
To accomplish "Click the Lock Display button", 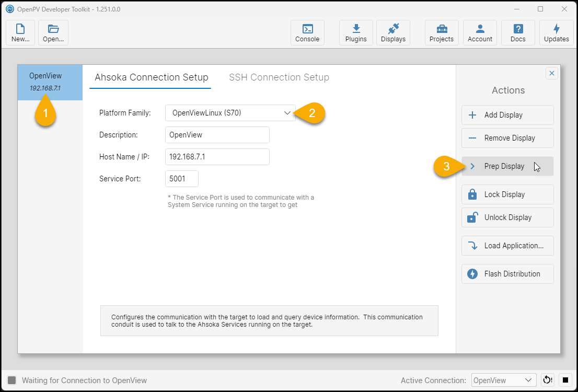I will [507, 194].
